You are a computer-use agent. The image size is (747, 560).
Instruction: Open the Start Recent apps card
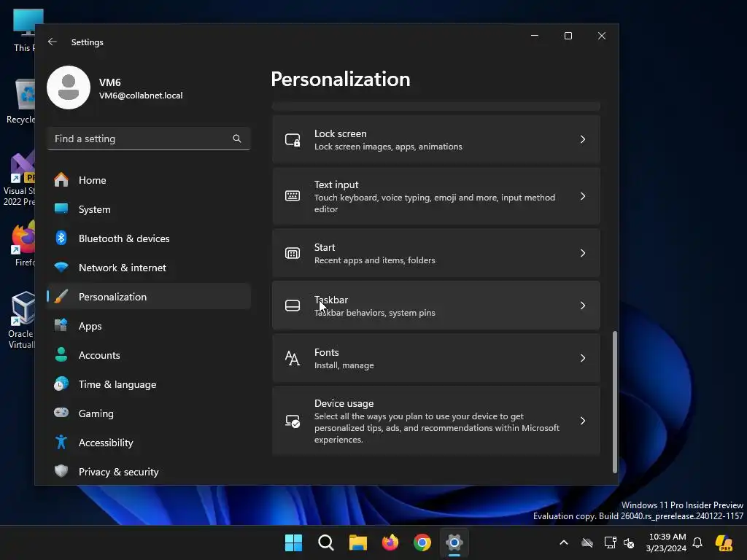point(436,253)
